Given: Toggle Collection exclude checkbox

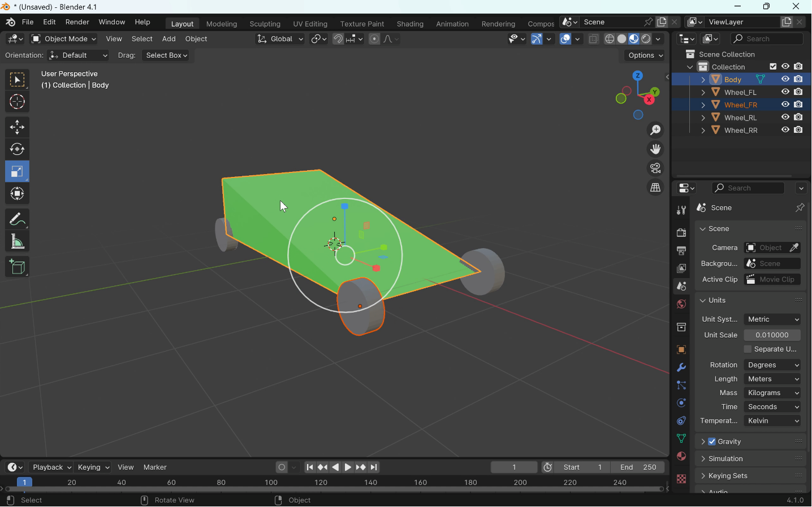Looking at the screenshot, I should [x=773, y=67].
